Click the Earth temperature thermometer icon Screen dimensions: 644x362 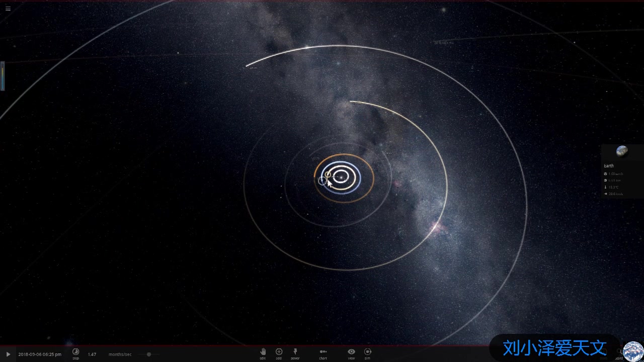[x=605, y=187]
